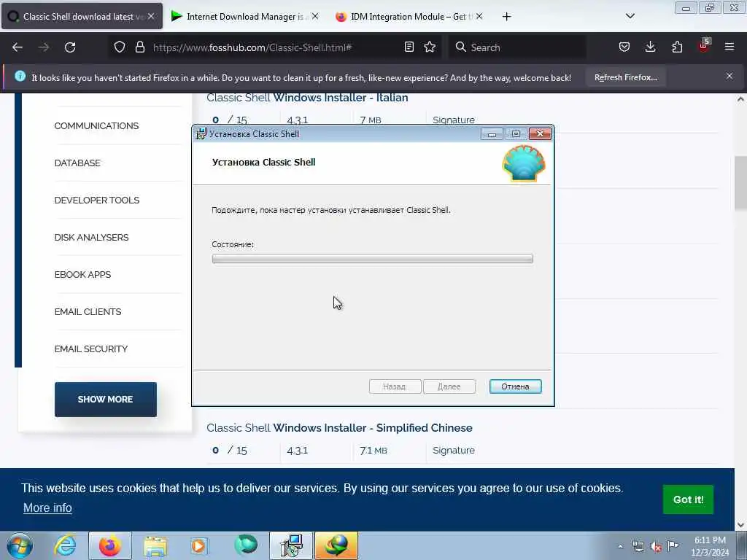
Task: Click the Firefox Search box
Action: pos(517,47)
